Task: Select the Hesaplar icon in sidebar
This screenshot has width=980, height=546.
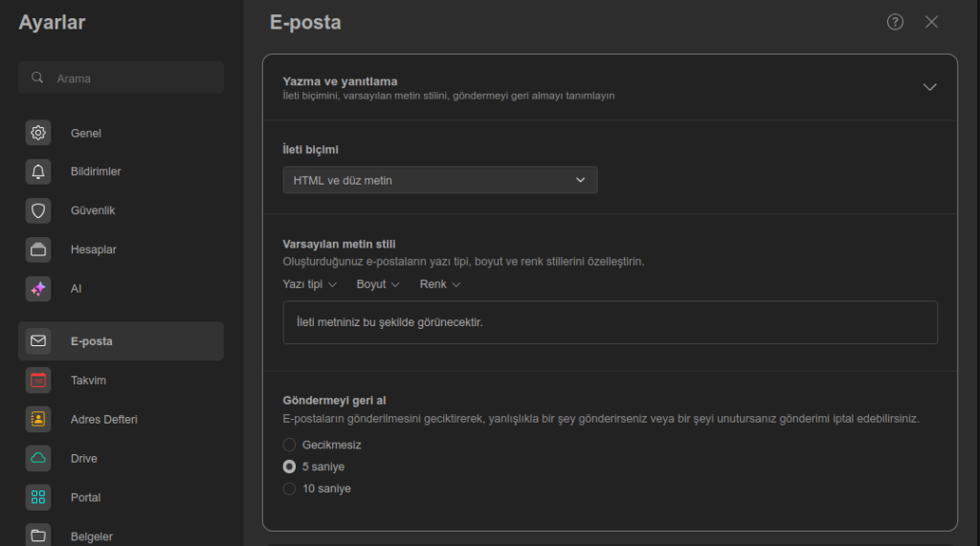Action: pyautogui.click(x=38, y=250)
